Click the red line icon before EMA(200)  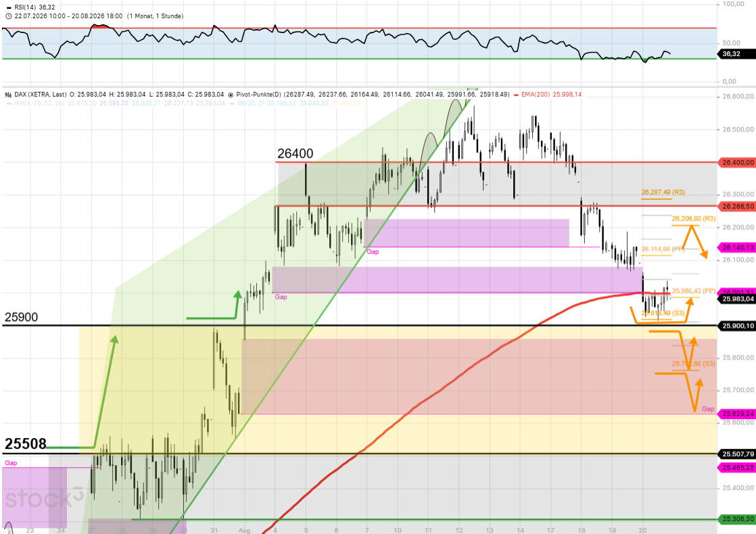(517, 95)
